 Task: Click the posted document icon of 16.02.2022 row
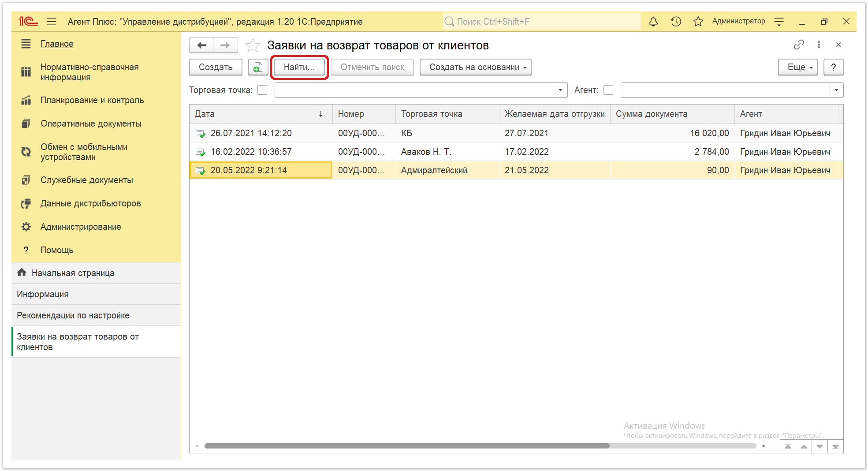point(201,152)
